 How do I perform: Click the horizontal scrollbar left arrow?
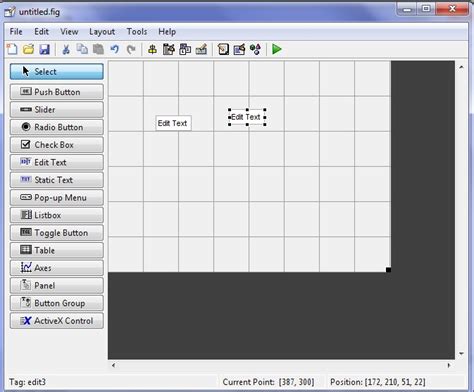114,365
